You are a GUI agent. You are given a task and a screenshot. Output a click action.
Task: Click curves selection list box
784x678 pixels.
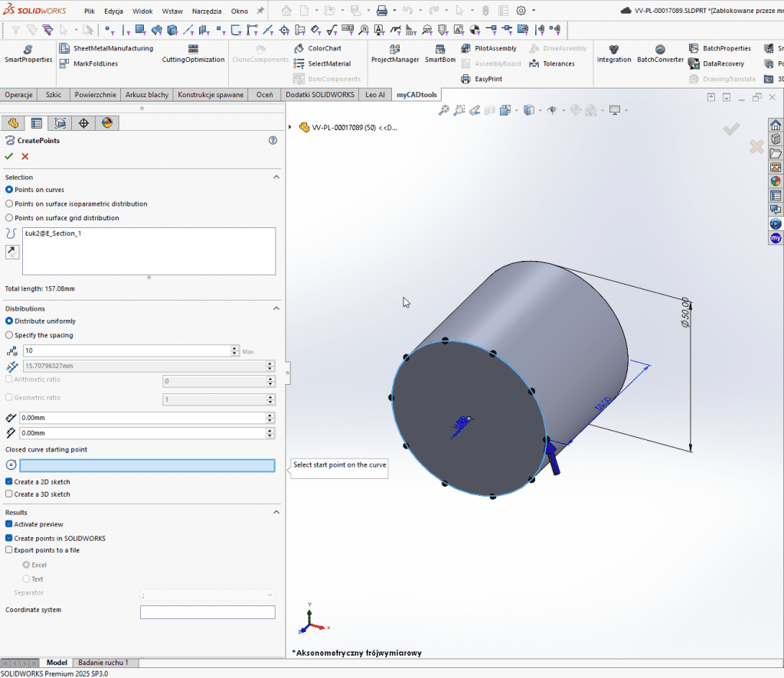[x=149, y=251]
